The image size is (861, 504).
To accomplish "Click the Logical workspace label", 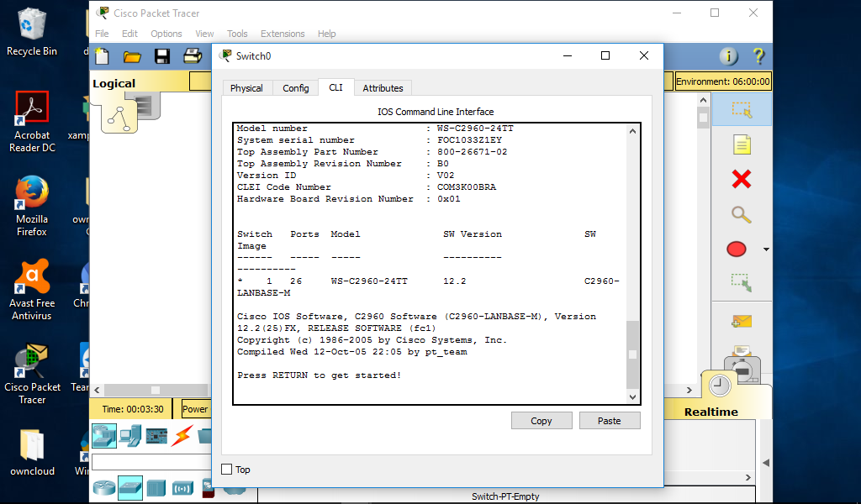I will click(x=114, y=83).
